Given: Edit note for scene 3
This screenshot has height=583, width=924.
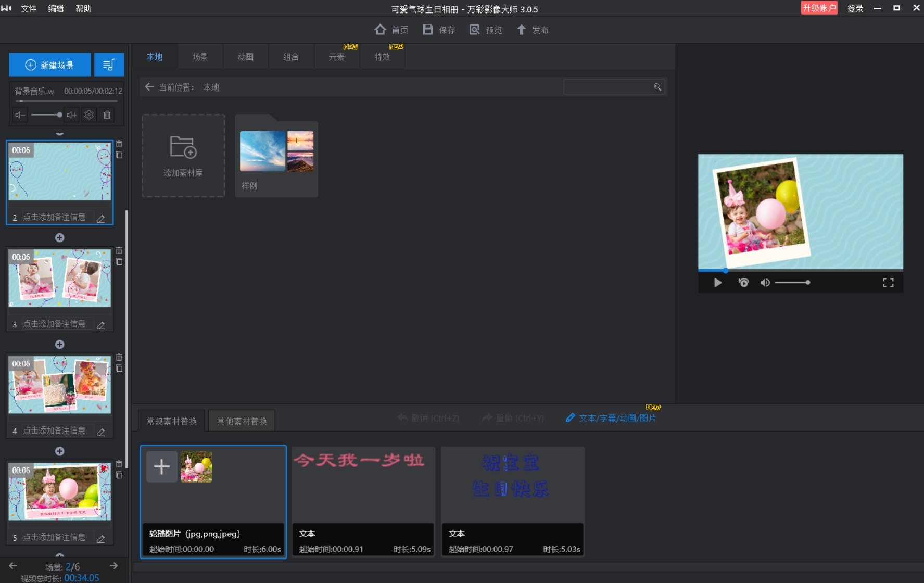Looking at the screenshot, I should [101, 325].
